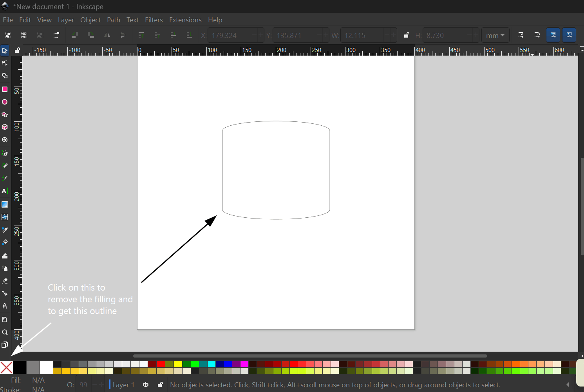Image resolution: width=584 pixels, height=392 pixels.
Task: Lower selection to bottom
Action: click(x=189, y=35)
